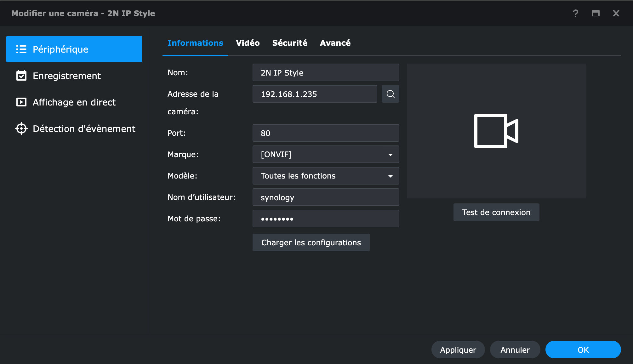
Task: Click the Mot de passe field
Action: 326,219
